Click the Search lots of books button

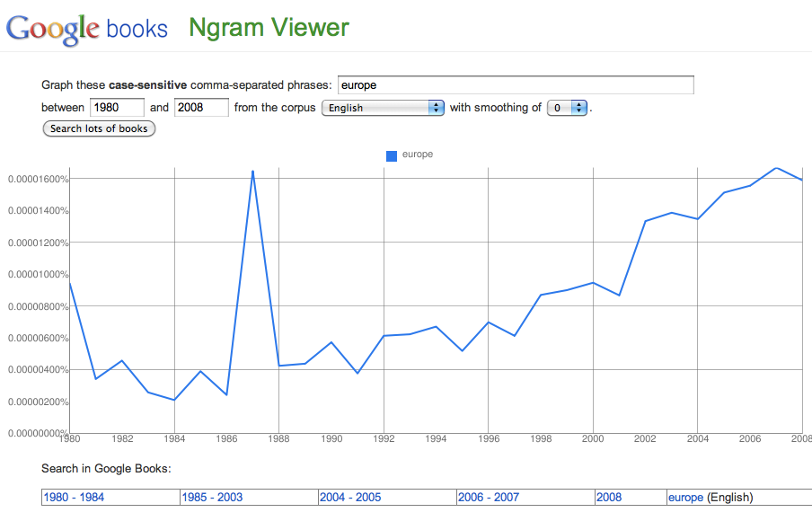pyautogui.click(x=99, y=128)
